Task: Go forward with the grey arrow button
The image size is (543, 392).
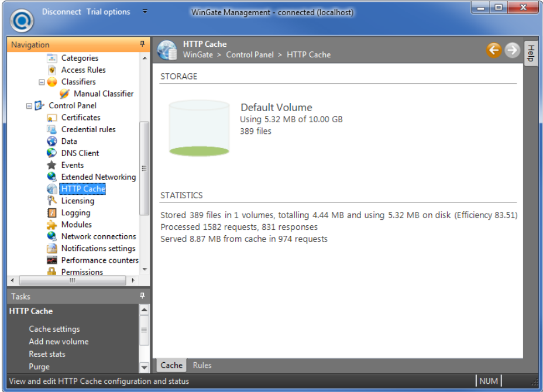Action: pos(512,50)
